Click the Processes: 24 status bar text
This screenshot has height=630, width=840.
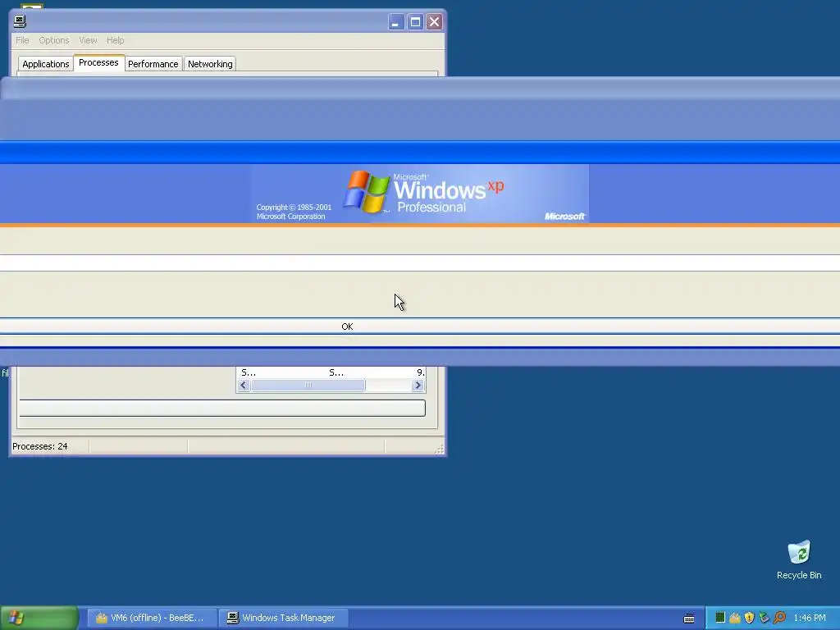tap(40, 446)
